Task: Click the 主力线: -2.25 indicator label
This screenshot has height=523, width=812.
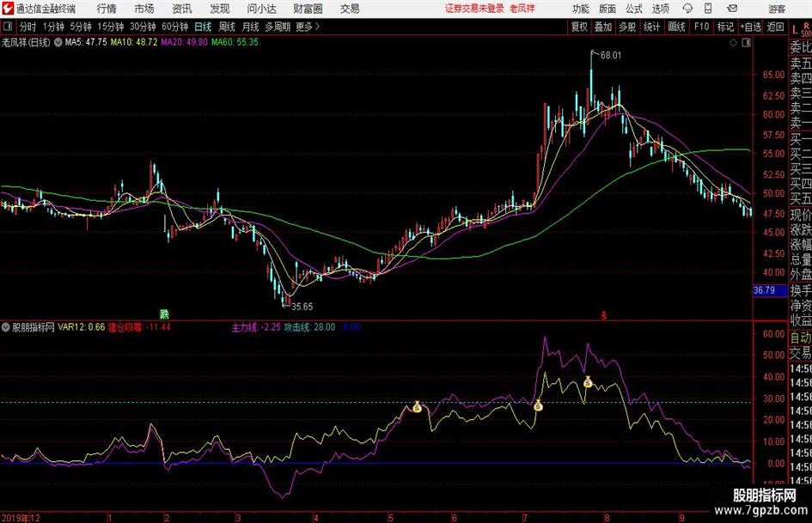Action: tap(256, 327)
